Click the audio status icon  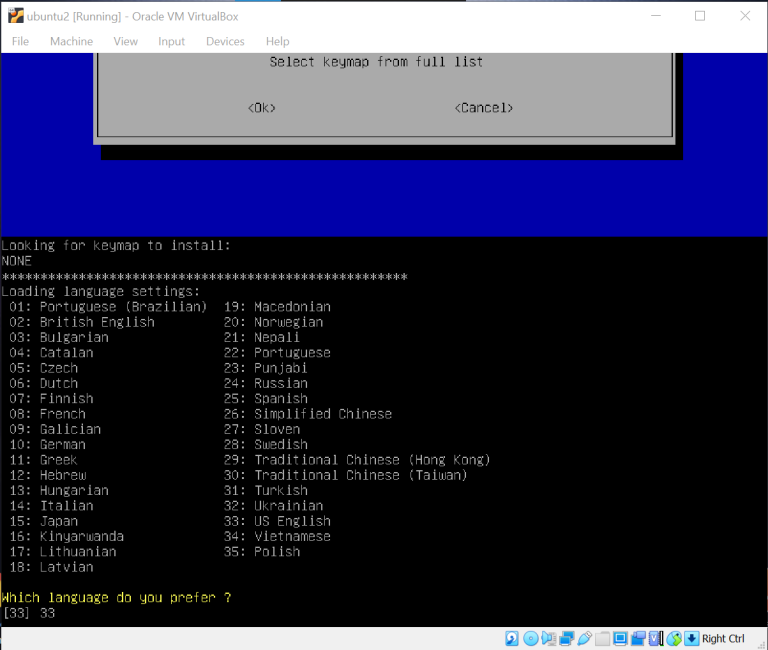point(549,638)
